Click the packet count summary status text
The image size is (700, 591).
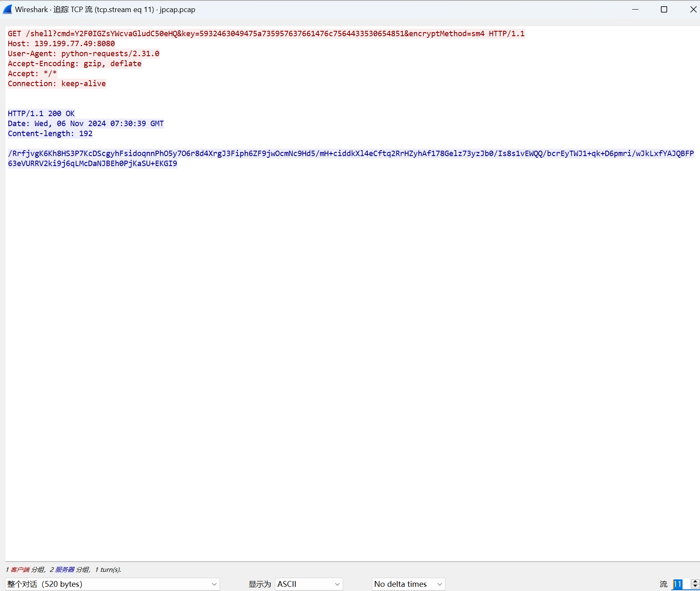[x=63, y=569]
